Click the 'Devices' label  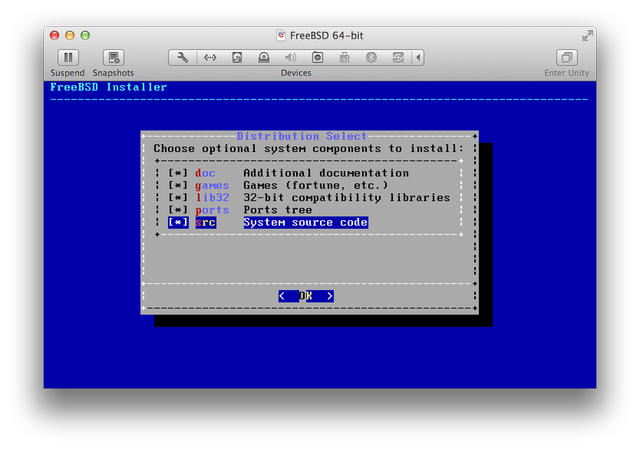(296, 73)
